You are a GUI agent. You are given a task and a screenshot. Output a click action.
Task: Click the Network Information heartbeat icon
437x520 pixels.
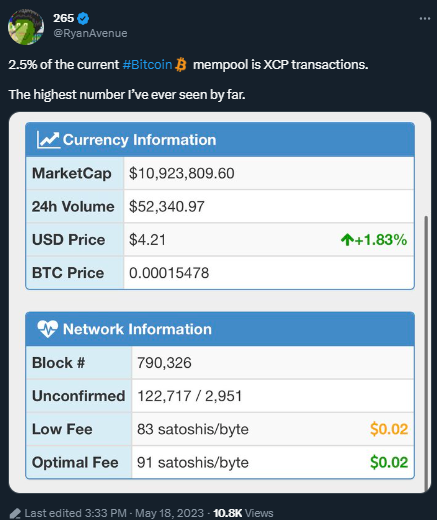coord(48,329)
